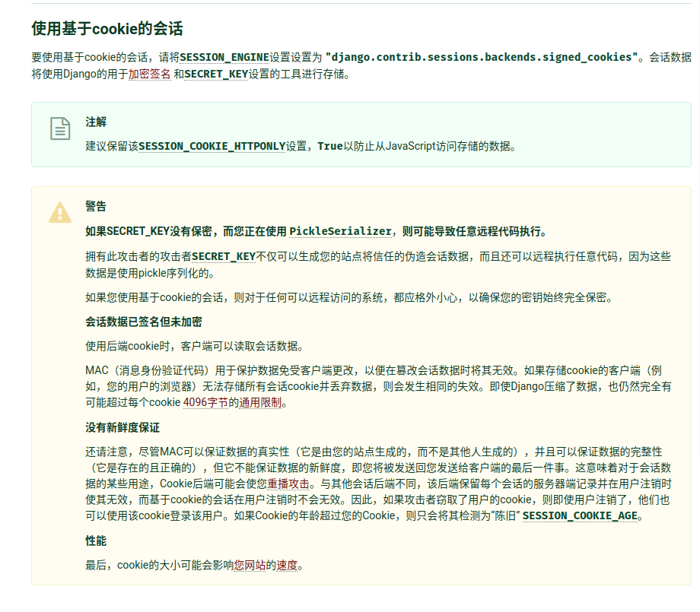
Task: Click SECRET_KEY link in the intro paragraph
Action: click(216, 75)
